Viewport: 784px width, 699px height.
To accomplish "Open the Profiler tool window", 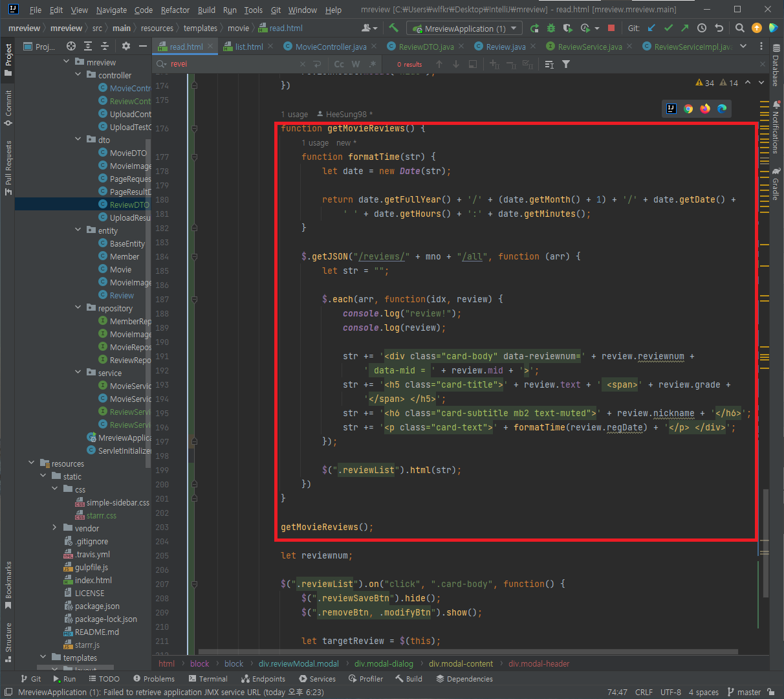I will (x=365, y=679).
